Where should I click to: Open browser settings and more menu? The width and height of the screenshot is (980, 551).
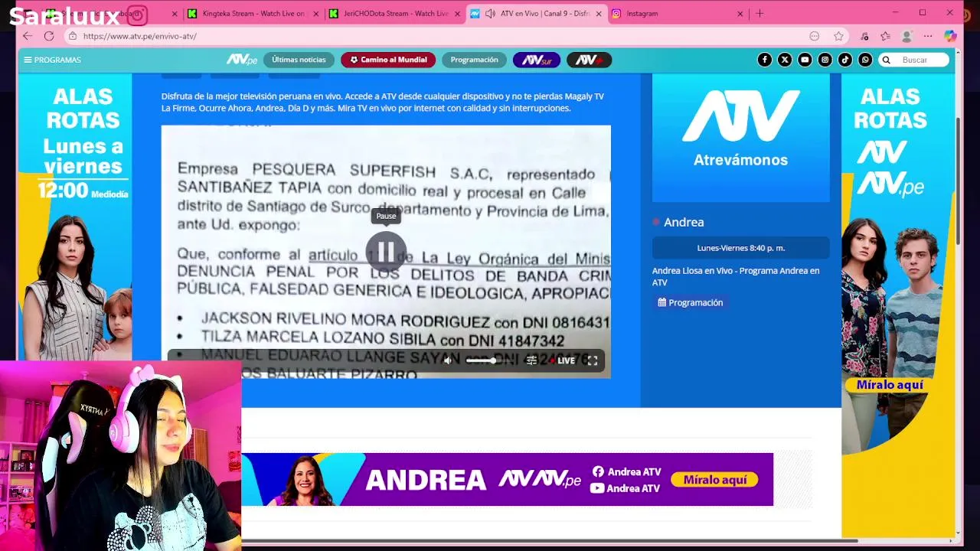point(928,36)
